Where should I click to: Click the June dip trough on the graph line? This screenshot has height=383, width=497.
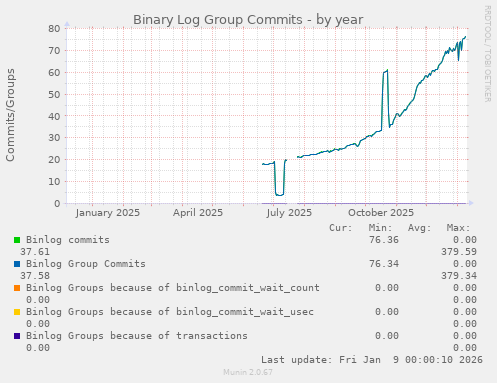click(x=279, y=195)
